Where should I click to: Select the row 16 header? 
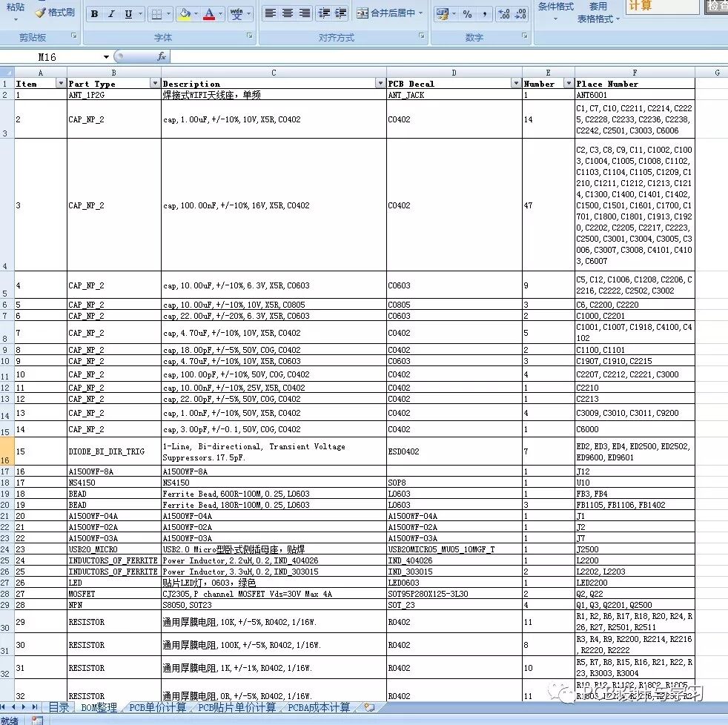point(7,451)
